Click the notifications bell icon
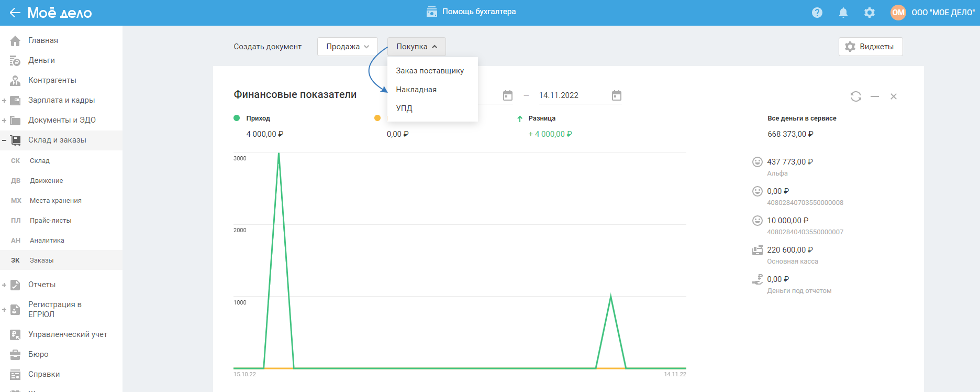Viewport: 980px width, 392px height. click(843, 13)
